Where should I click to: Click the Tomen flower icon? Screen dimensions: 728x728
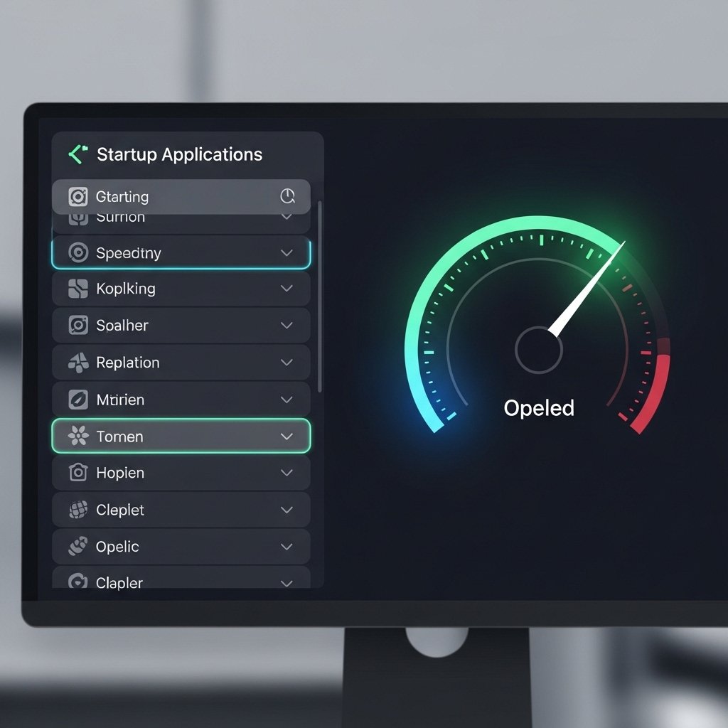(77, 437)
